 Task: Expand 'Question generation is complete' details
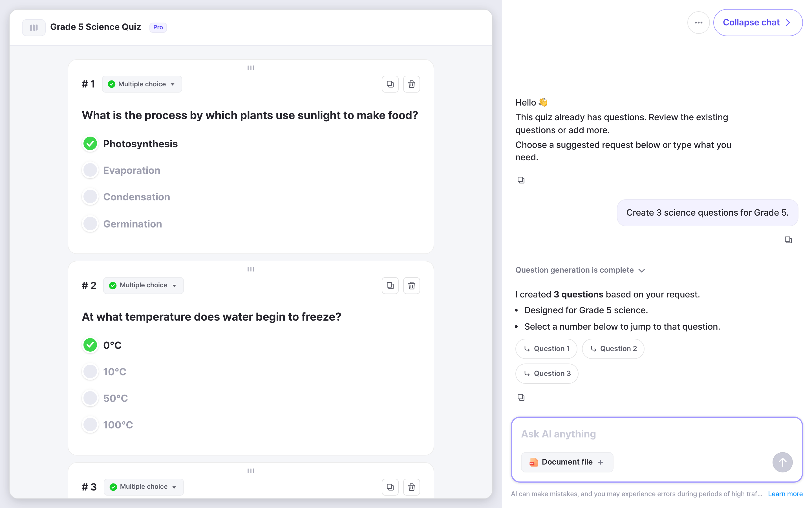pos(580,270)
